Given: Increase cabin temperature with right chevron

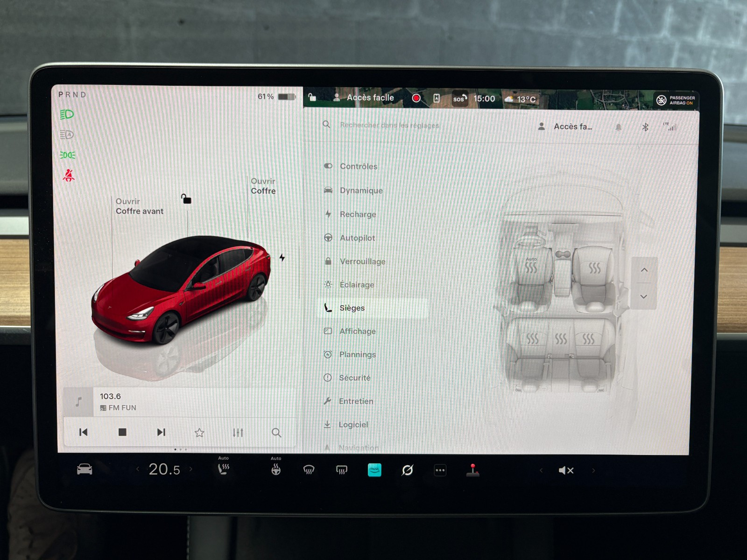Looking at the screenshot, I should [x=191, y=469].
